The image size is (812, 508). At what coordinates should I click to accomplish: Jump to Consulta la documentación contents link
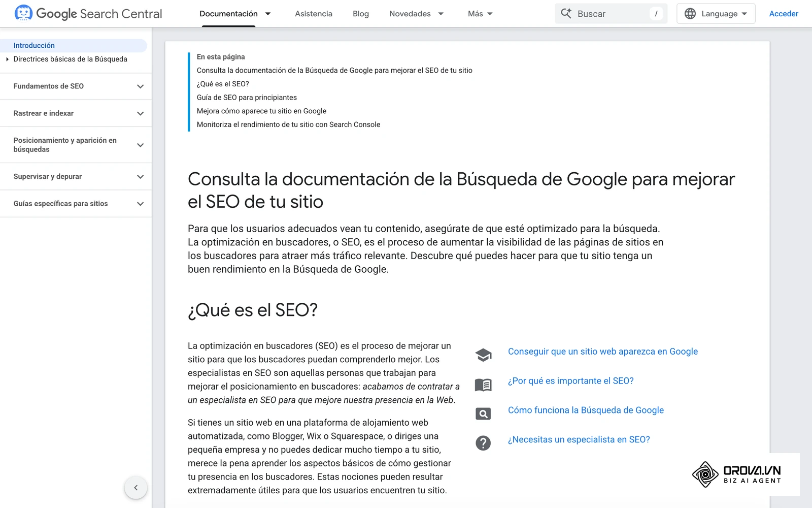334,70
